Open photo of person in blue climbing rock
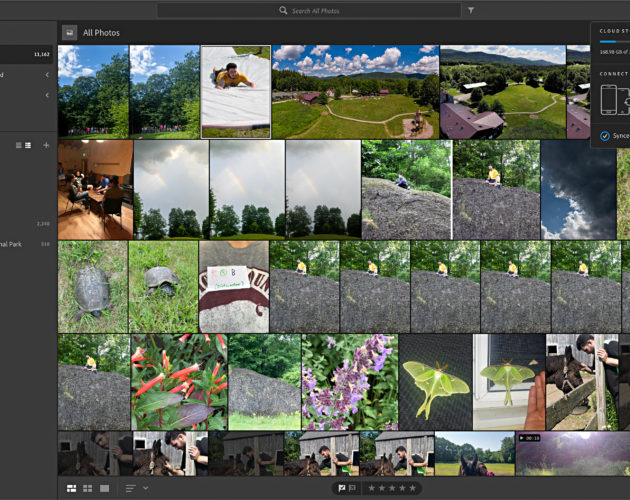The height and width of the screenshot is (500, 630). 406,190
